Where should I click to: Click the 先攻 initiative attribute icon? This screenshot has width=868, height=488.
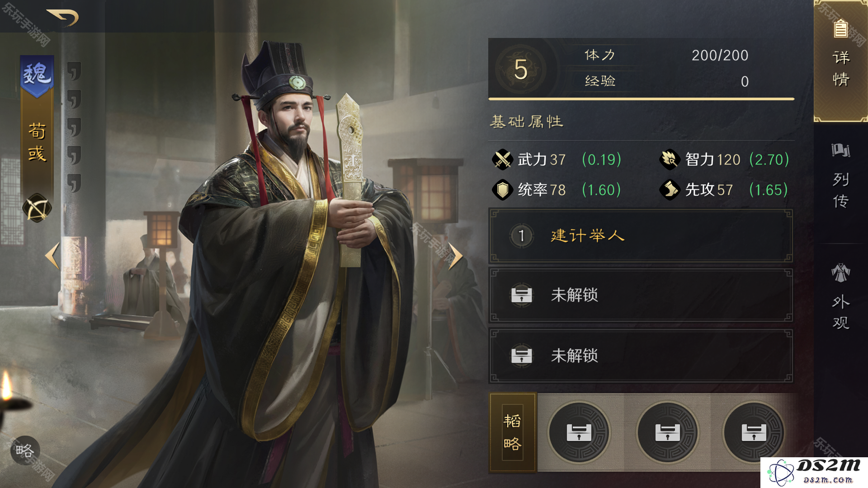tap(670, 190)
